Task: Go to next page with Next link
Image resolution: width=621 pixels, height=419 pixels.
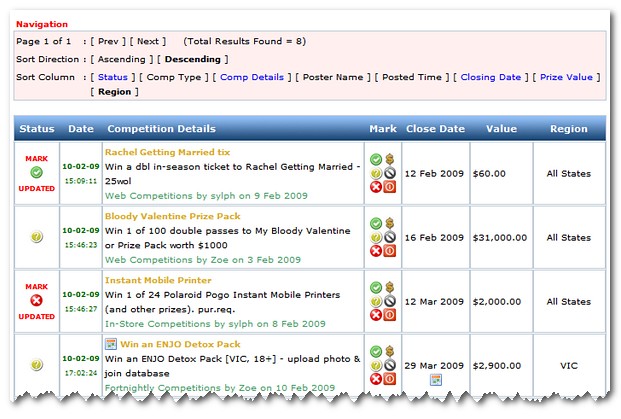Action: click(148, 41)
